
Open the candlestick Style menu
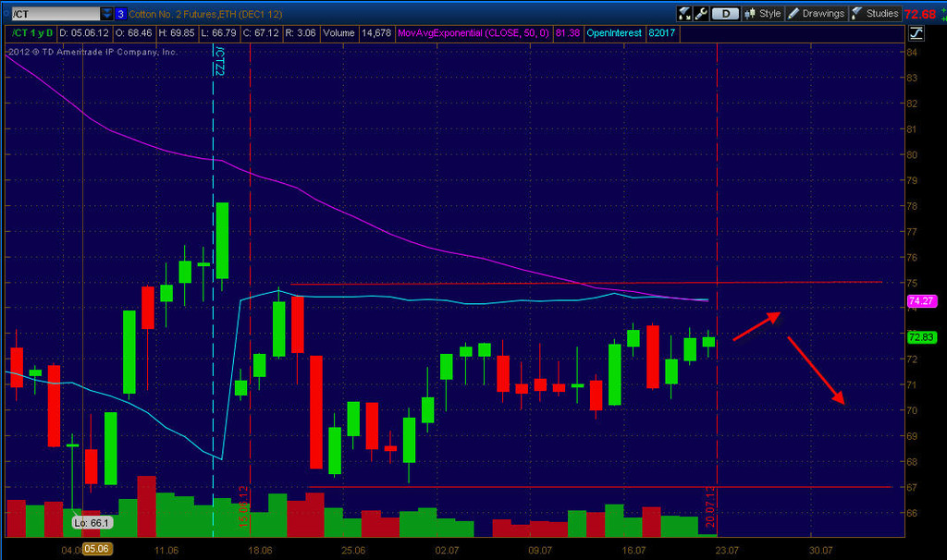pyautogui.click(x=762, y=13)
